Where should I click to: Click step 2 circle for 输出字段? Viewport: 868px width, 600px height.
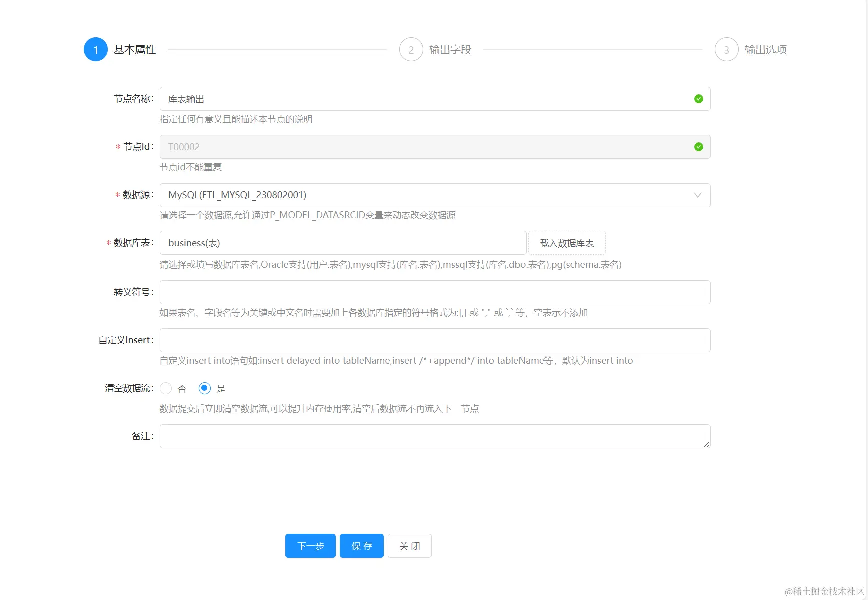point(411,49)
